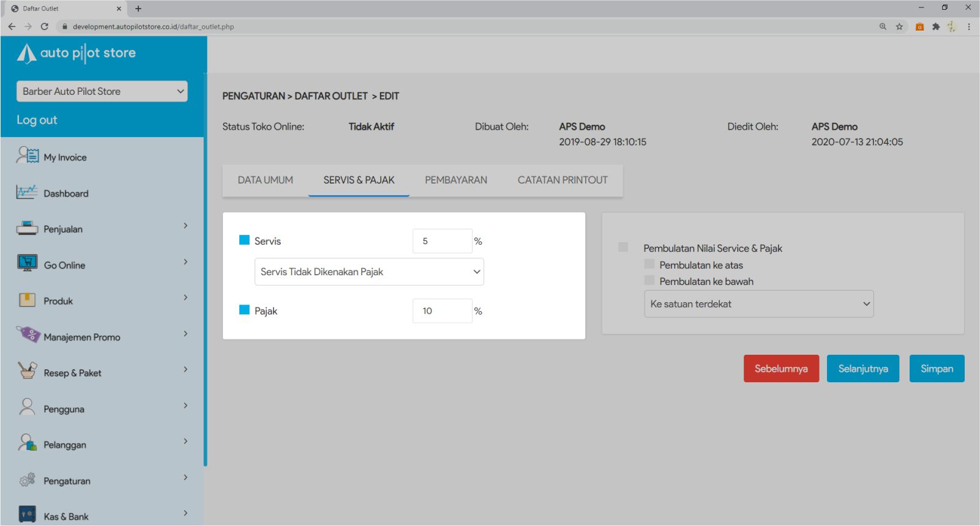Enable Pembulatan Nilai Service & Pajak checkbox

(623, 247)
